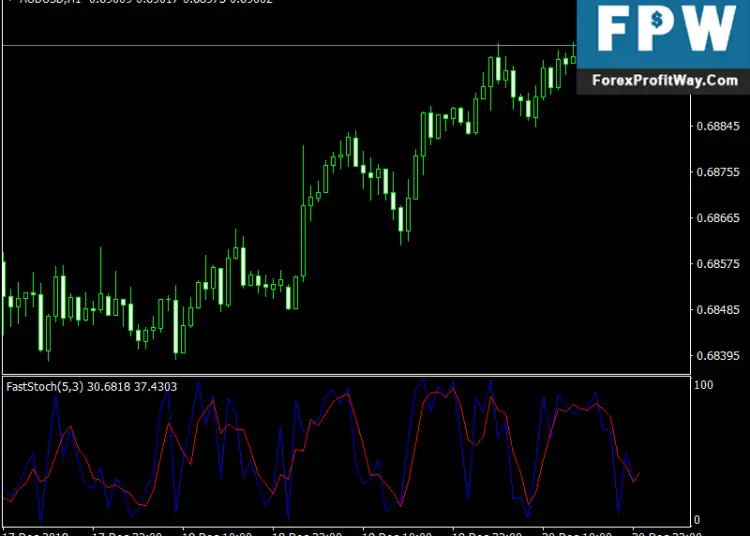Click the 0 level on stochastic scale

point(697,520)
